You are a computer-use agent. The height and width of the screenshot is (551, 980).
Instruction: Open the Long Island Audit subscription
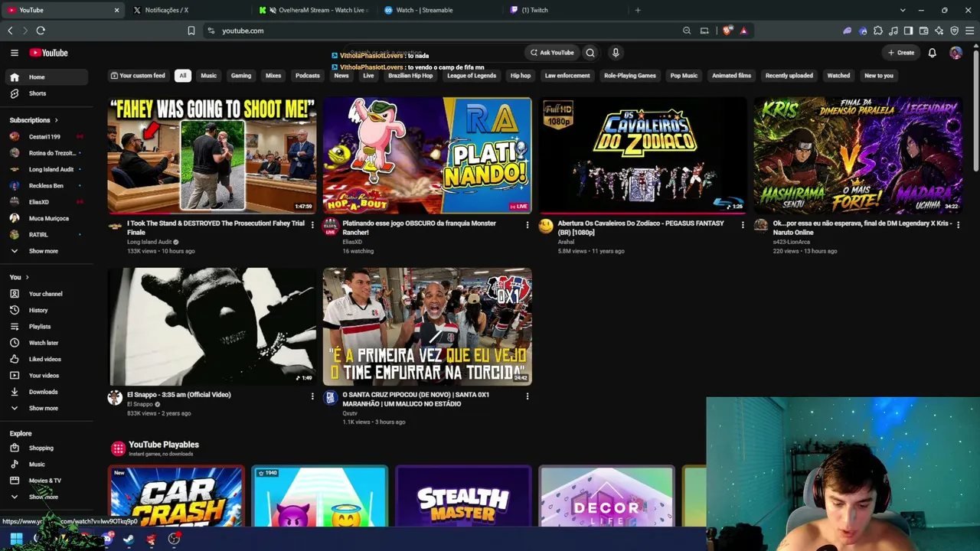click(x=47, y=169)
